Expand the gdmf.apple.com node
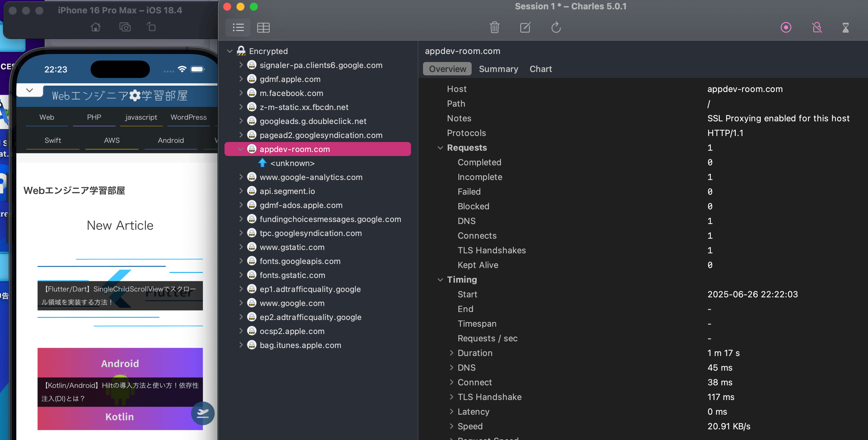 point(240,79)
